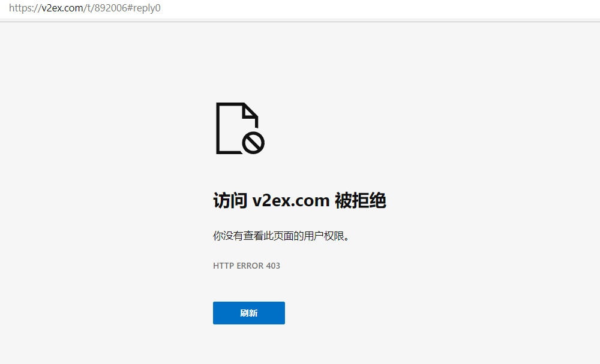Click v2ex.com in the error heading
This screenshot has height=364, width=600.
(291, 201)
